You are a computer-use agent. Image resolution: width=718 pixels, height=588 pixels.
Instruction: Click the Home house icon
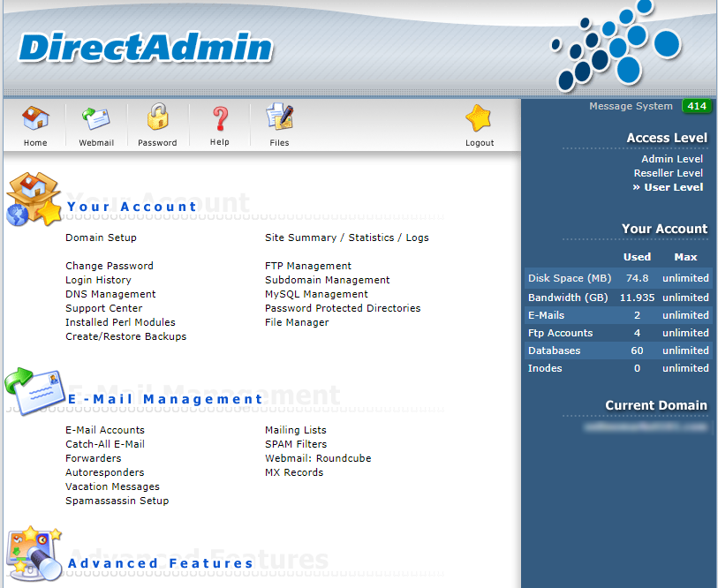pos(35,117)
